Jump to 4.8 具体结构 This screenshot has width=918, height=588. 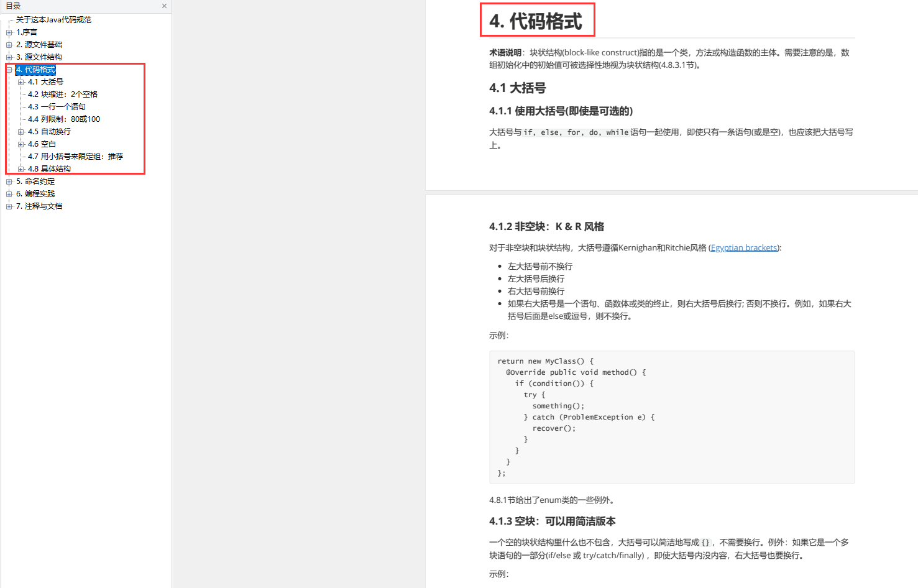click(49, 169)
